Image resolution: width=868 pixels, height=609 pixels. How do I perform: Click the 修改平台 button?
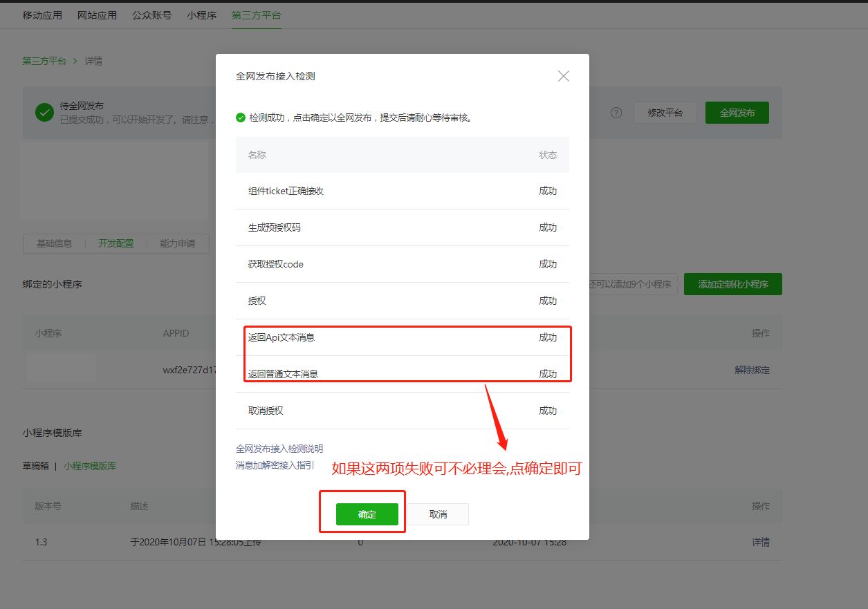[665, 113]
